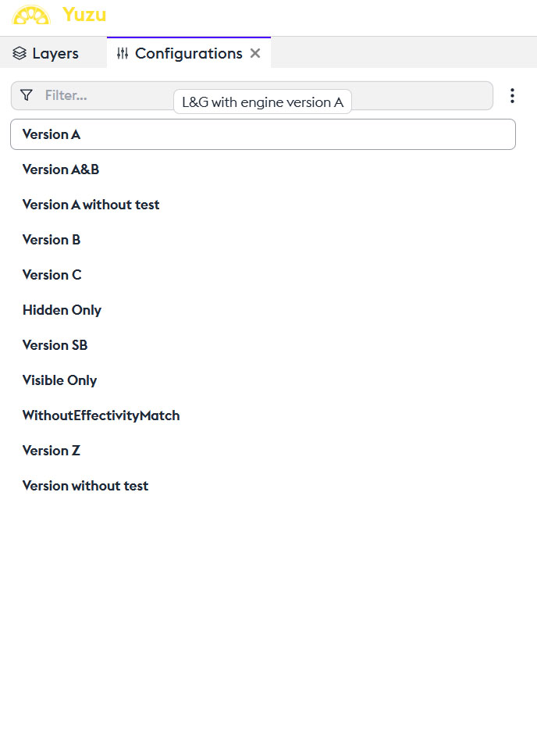Choose Version without test configuration
Viewport: 537px width, 756px height.
pyautogui.click(x=86, y=486)
